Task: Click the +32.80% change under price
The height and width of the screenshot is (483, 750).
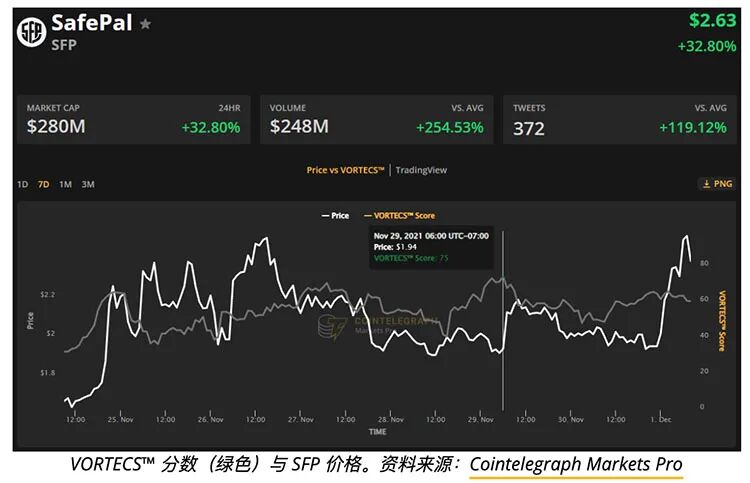Action: point(706,46)
